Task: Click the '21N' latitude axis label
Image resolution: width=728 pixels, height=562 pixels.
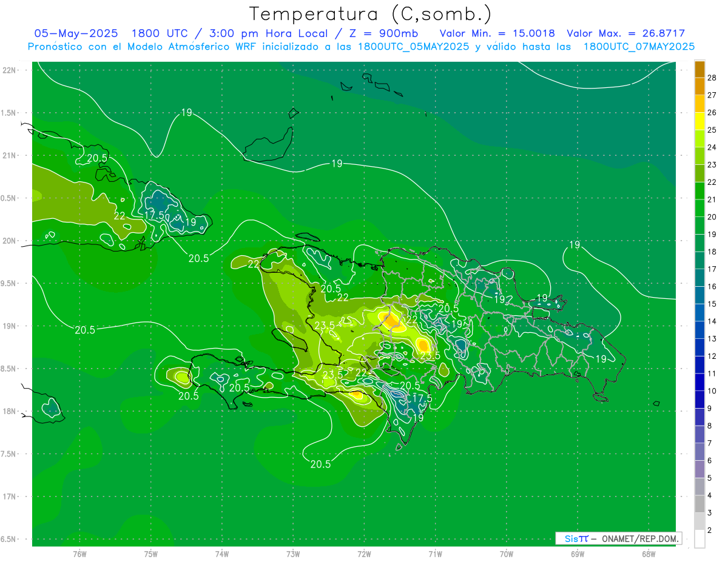Action: point(10,155)
